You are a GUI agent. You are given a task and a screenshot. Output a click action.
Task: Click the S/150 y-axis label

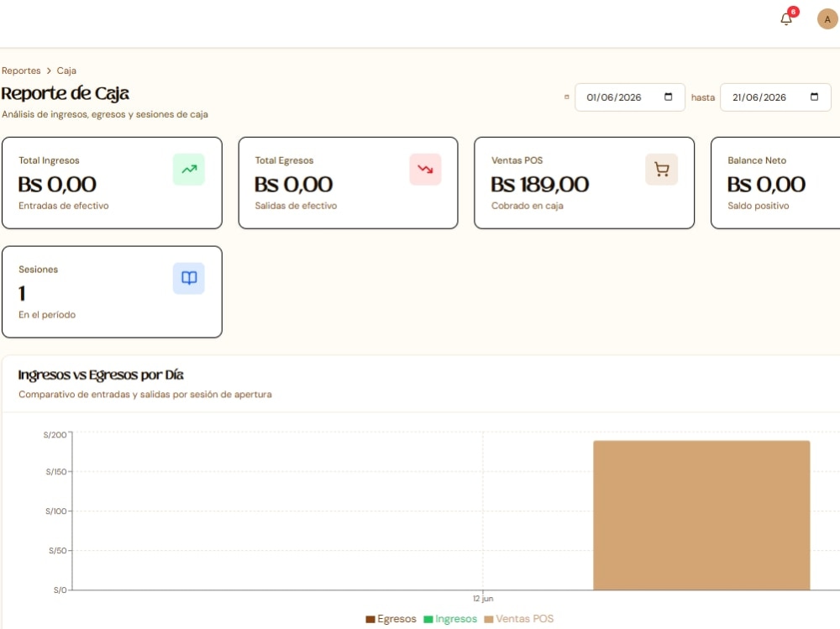56,472
